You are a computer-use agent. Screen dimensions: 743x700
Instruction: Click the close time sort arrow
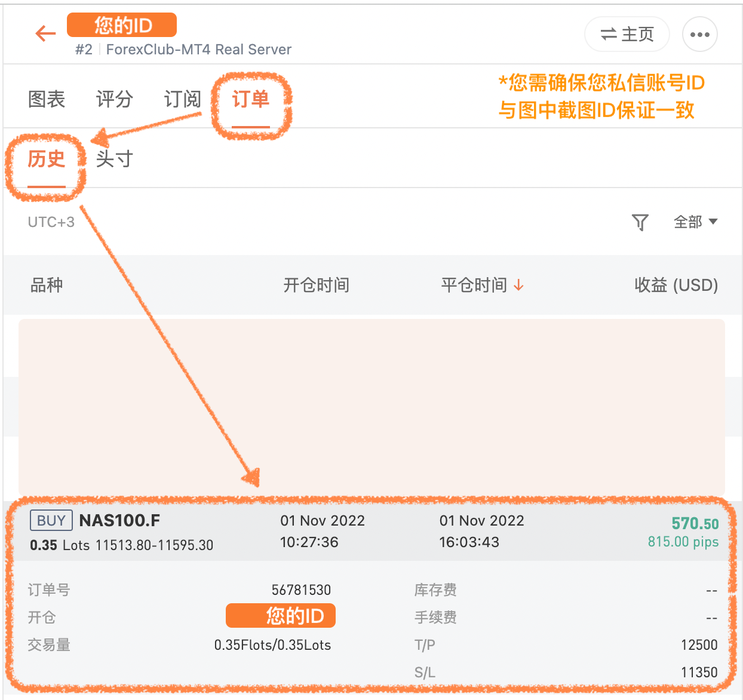click(518, 285)
